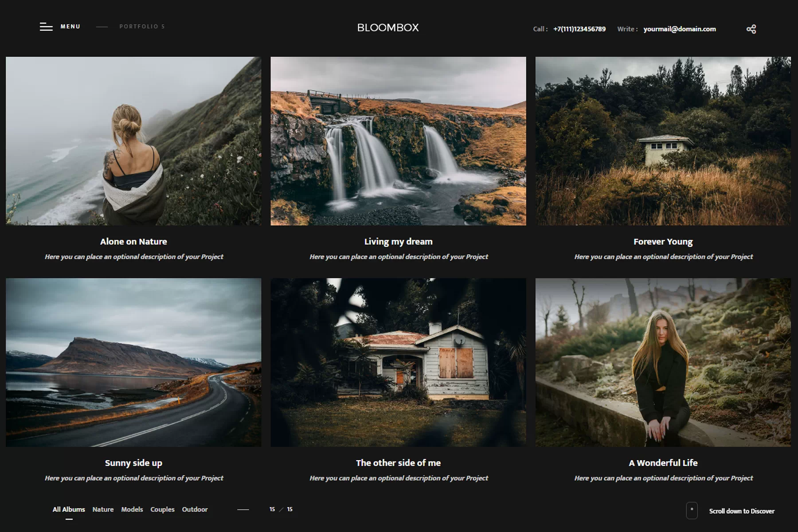The height and width of the screenshot is (532, 798).
Task: Click the share icon in header
Action: pyautogui.click(x=751, y=29)
